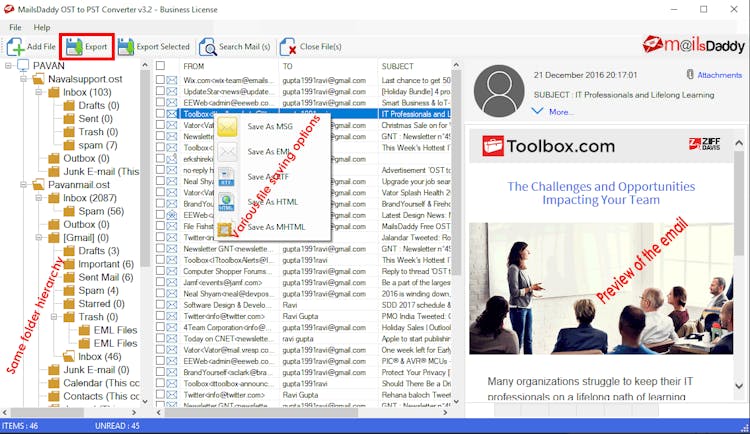Collapse the PAVAN root tree node
This screenshot has width=750, height=434.
click(8, 66)
